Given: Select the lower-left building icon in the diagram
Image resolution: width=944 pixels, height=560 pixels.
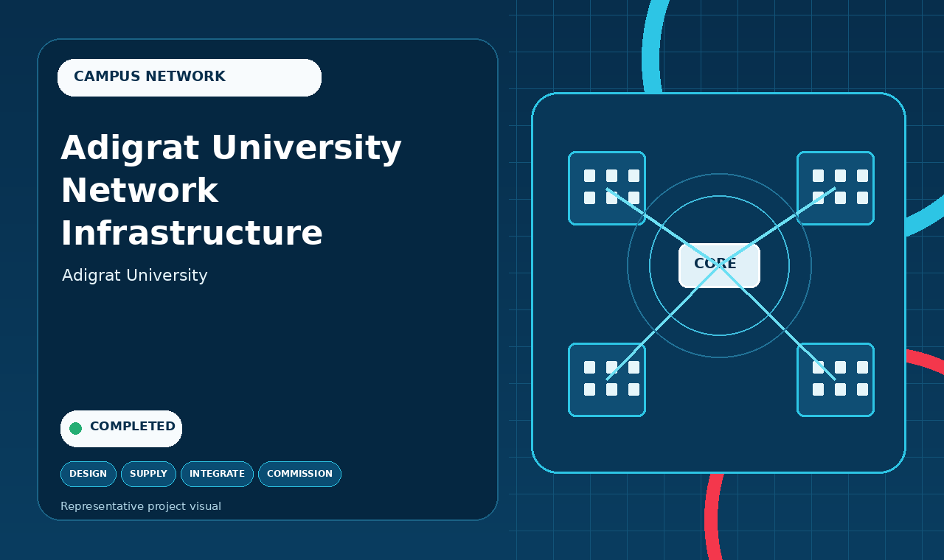Looking at the screenshot, I should coord(607,379).
